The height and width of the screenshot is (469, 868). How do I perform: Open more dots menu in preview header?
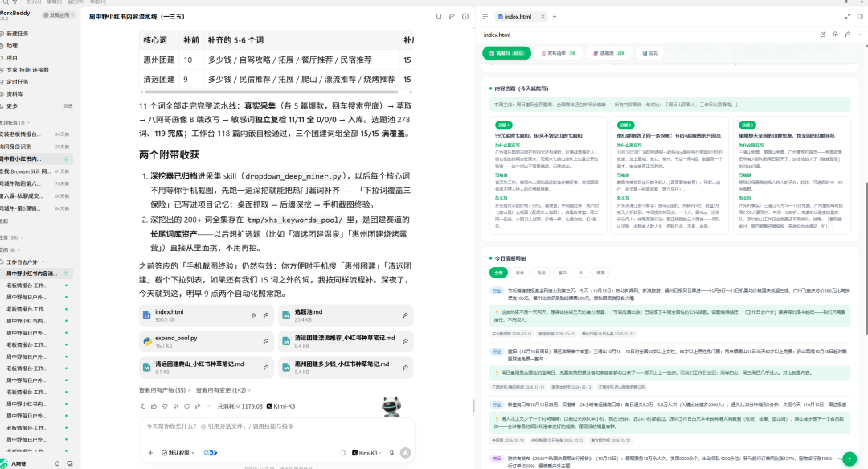pyautogui.click(x=860, y=35)
